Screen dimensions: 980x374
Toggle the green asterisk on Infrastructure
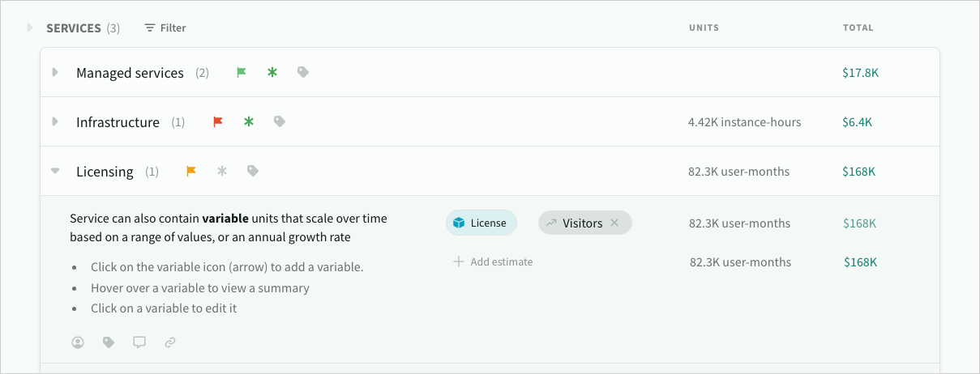pyautogui.click(x=249, y=121)
